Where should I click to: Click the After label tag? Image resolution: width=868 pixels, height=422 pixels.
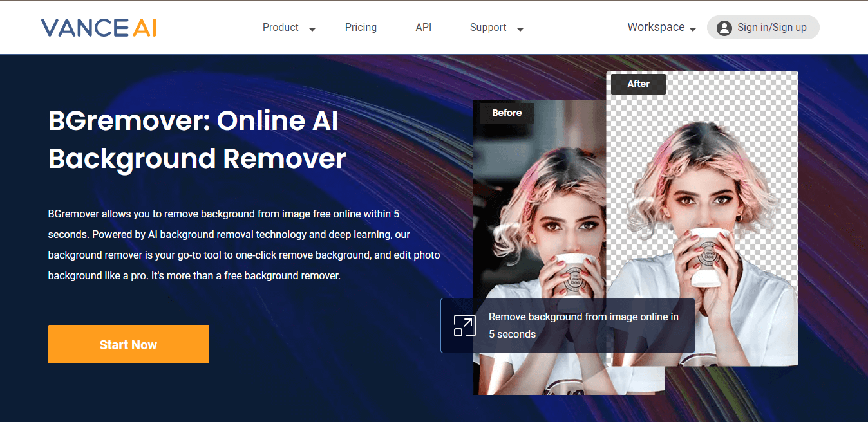tap(638, 84)
